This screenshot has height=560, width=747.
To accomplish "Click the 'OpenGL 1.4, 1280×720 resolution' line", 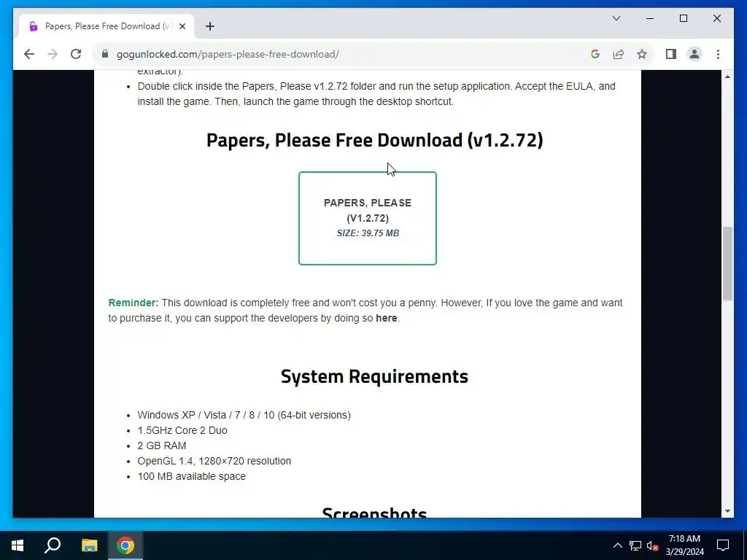I will 214,461.
